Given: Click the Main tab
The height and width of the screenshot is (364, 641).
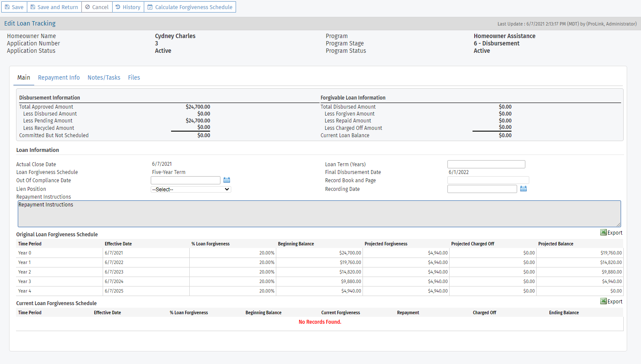Looking at the screenshot, I should [23, 77].
